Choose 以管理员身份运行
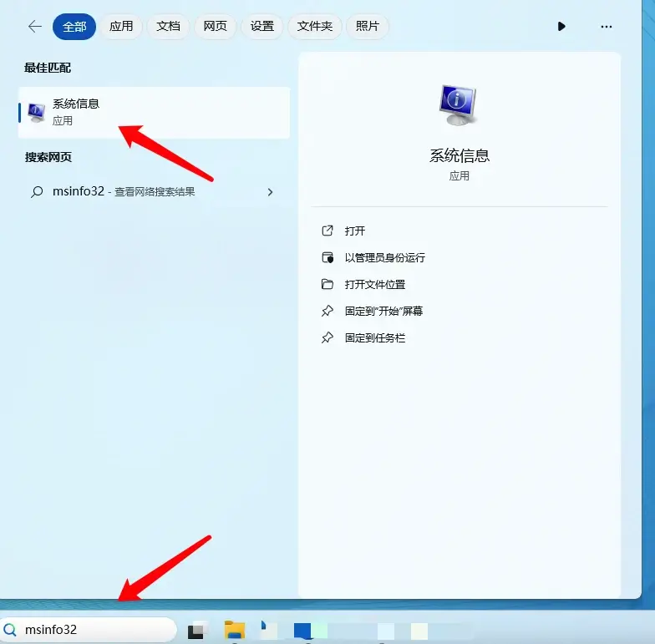Image resolution: width=655 pixels, height=644 pixels. [x=384, y=257]
